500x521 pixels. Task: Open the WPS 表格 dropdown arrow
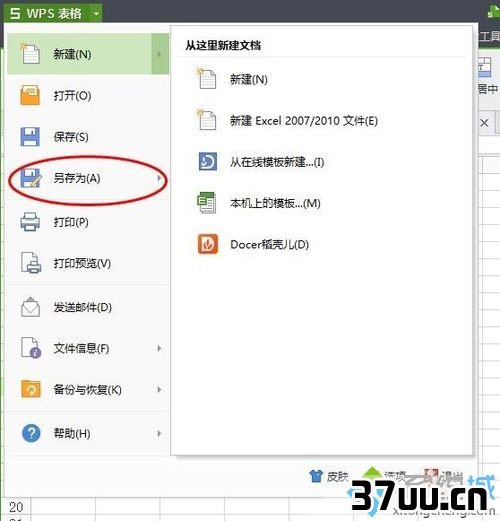pyautogui.click(x=96, y=14)
